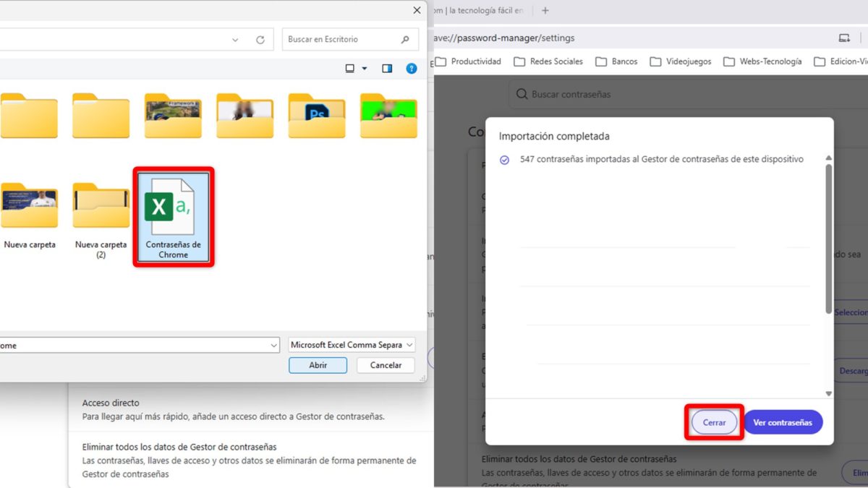This screenshot has height=488, width=868.
Task: Click the browser address bar URL
Action: (503, 38)
